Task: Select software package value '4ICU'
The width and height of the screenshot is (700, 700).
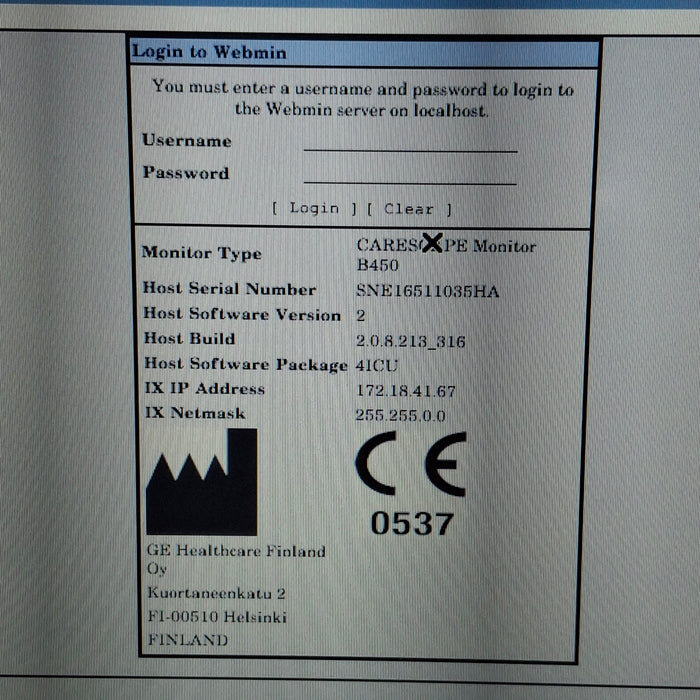Action: [x=376, y=366]
